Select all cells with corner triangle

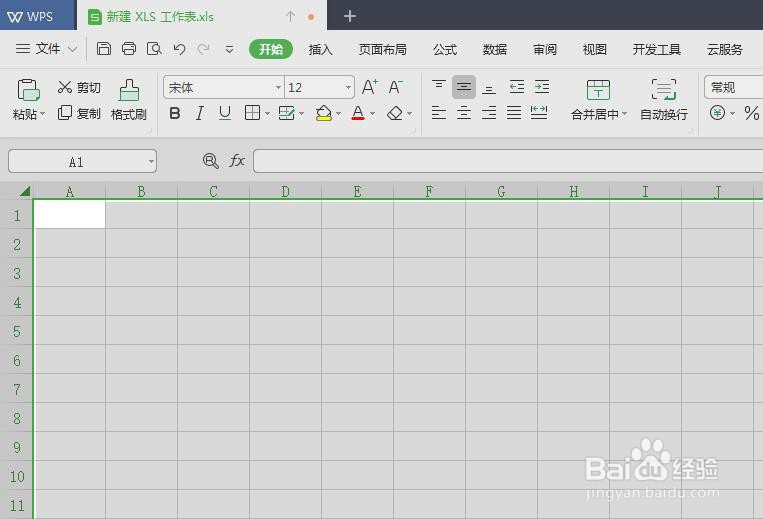(x=25, y=191)
